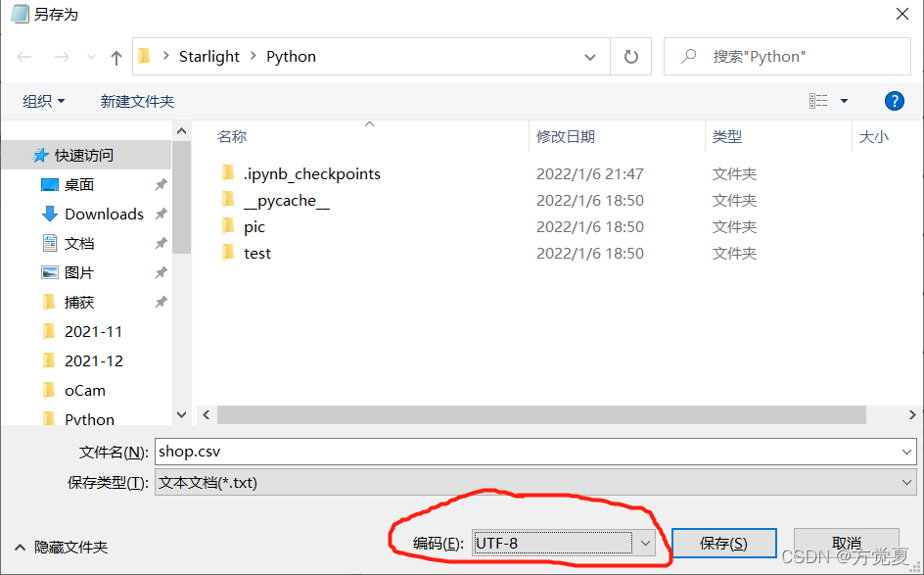
Task: Select the __pycache__ folder
Action: 287,201
